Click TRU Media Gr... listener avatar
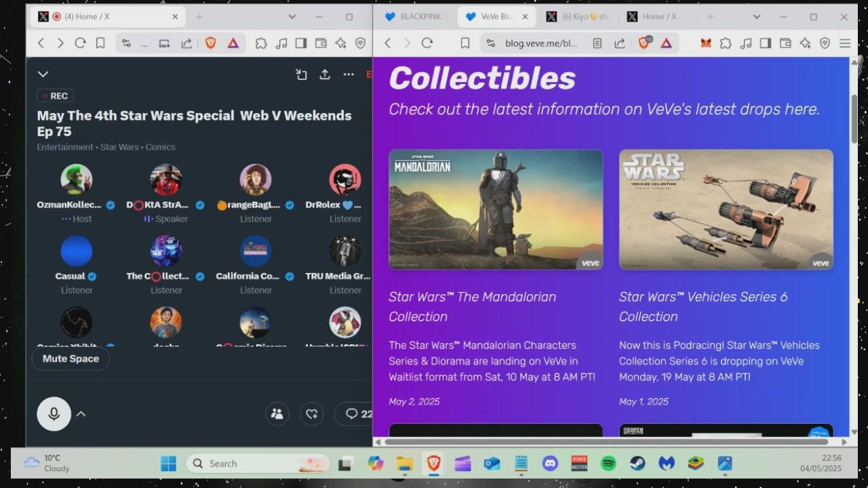This screenshot has height=488, width=868. [x=345, y=251]
